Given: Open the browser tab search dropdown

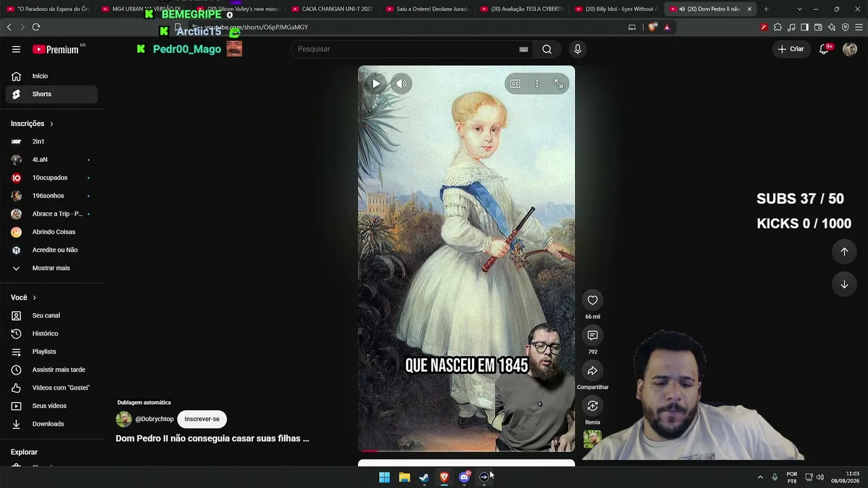Looking at the screenshot, I should (x=800, y=9).
